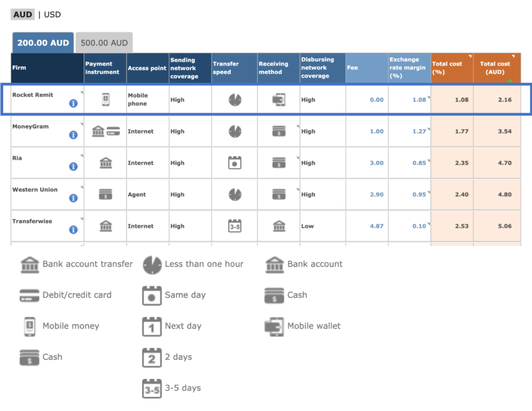This screenshot has width=532, height=411.
Task: Click Western Union cash payment instrument icon
Action: pos(105,194)
